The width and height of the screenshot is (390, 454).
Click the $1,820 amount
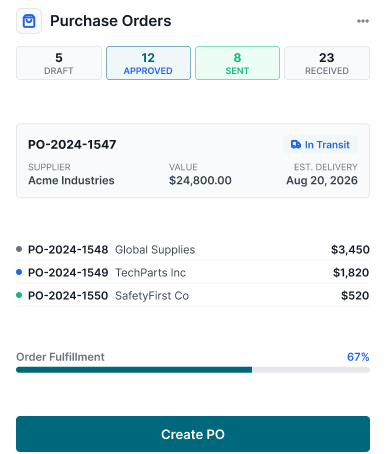click(x=351, y=272)
